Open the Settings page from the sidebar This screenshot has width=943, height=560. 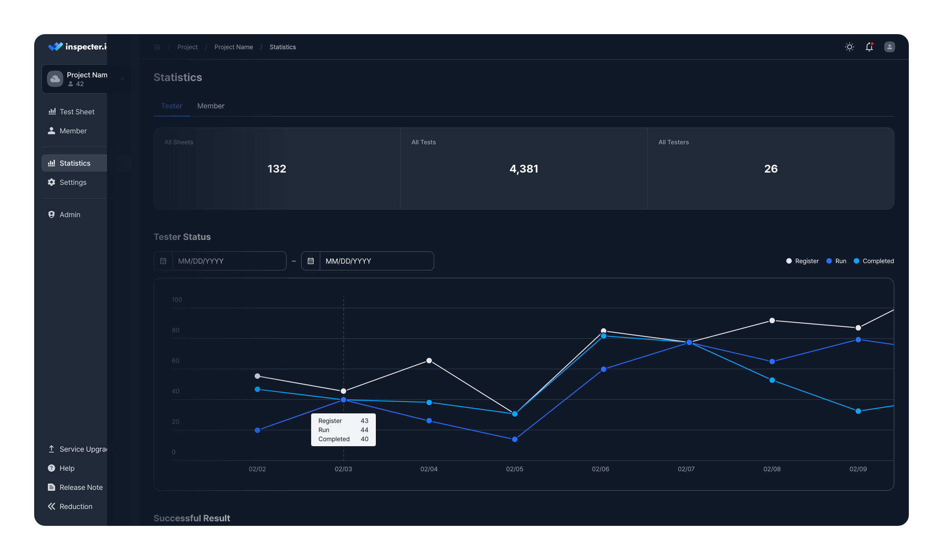click(73, 182)
